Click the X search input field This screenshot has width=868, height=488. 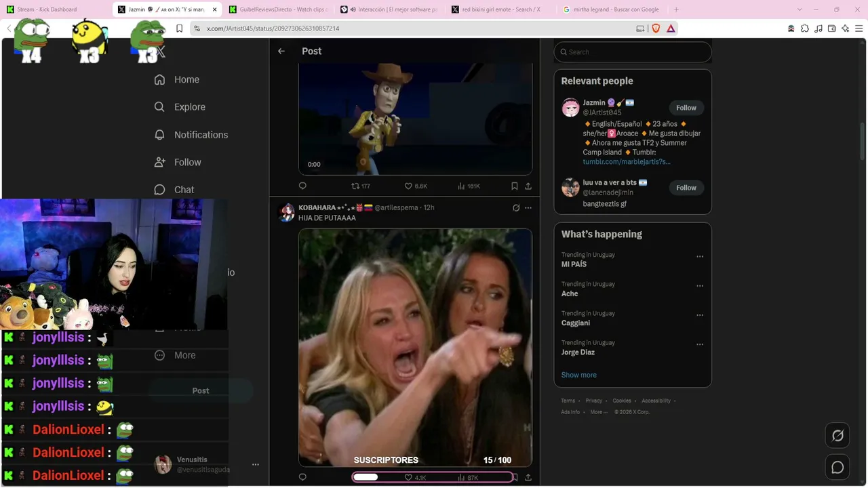[633, 52]
